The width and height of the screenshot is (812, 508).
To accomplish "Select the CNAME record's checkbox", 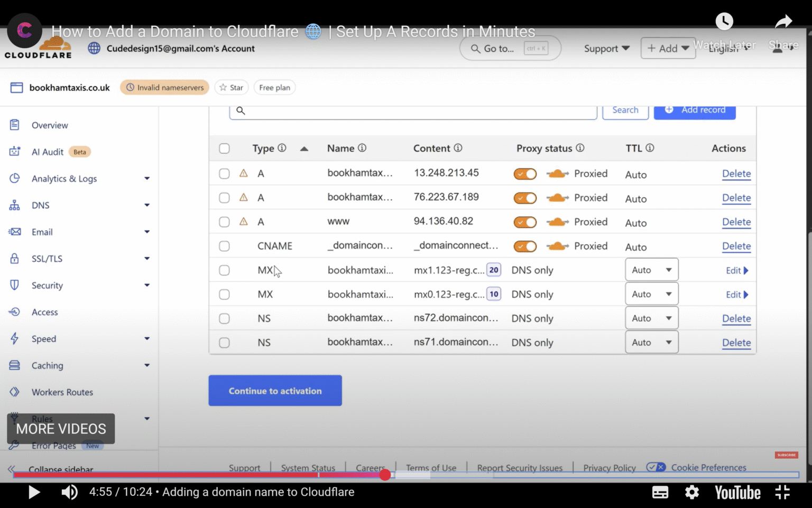I will click(224, 246).
